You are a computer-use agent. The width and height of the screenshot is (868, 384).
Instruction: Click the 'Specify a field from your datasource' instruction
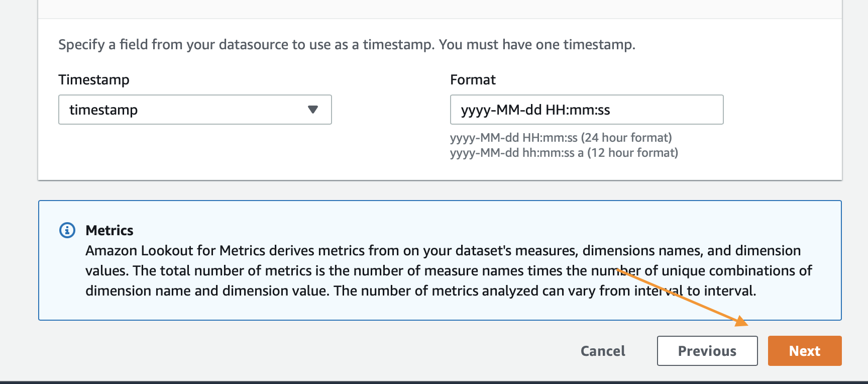[347, 45]
